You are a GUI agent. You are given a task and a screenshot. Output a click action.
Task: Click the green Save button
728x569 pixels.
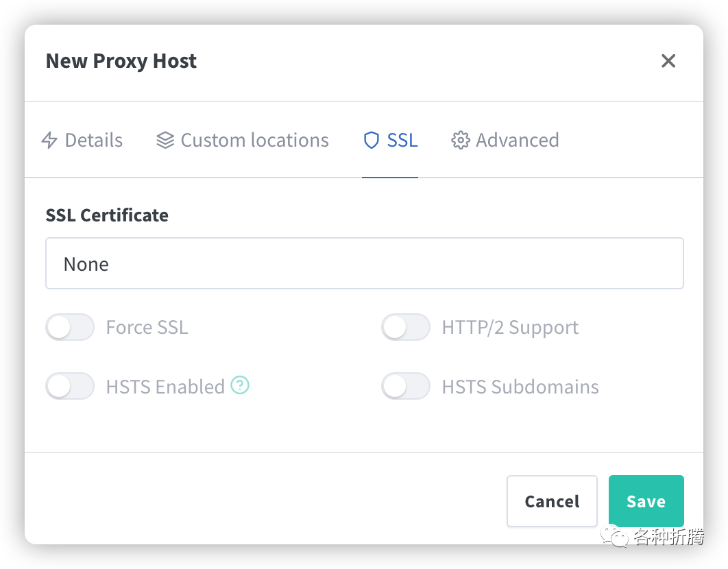[646, 501]
